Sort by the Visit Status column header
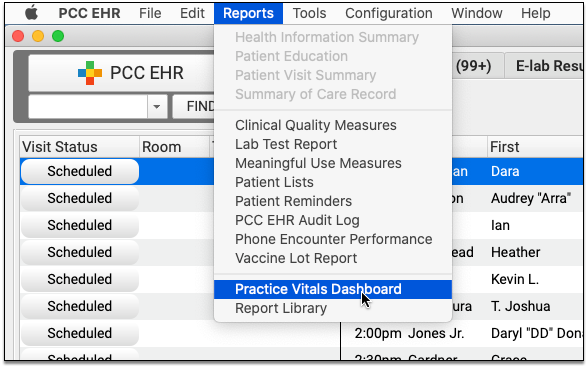Viewport: 587px width, 366px height. pyautogui.click(x=79, y=147)
